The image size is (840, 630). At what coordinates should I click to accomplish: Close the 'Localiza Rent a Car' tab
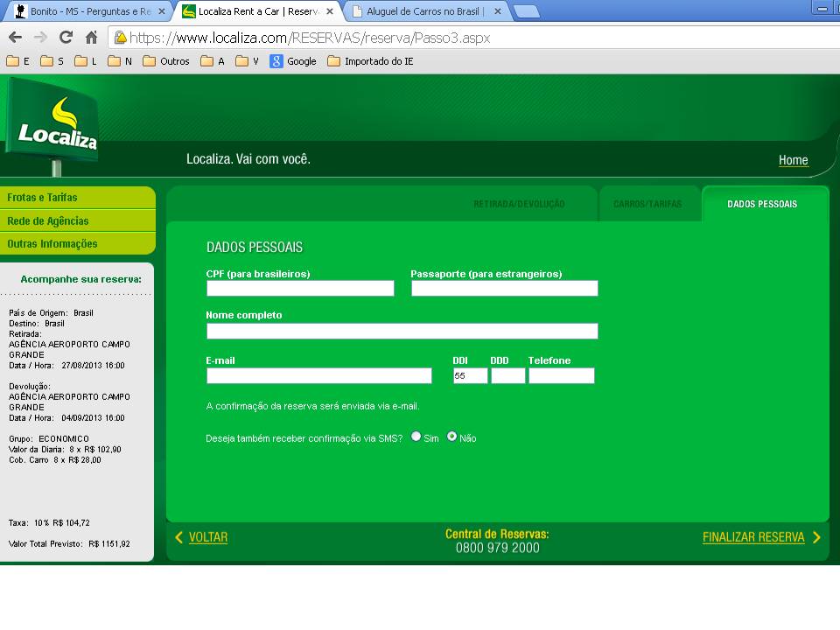click(x=330, y=11)
